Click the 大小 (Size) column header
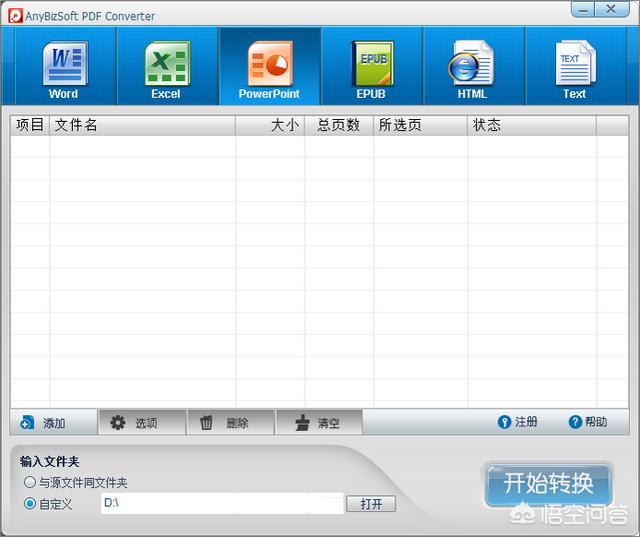The image size is (640, 537). coord(270,125)
